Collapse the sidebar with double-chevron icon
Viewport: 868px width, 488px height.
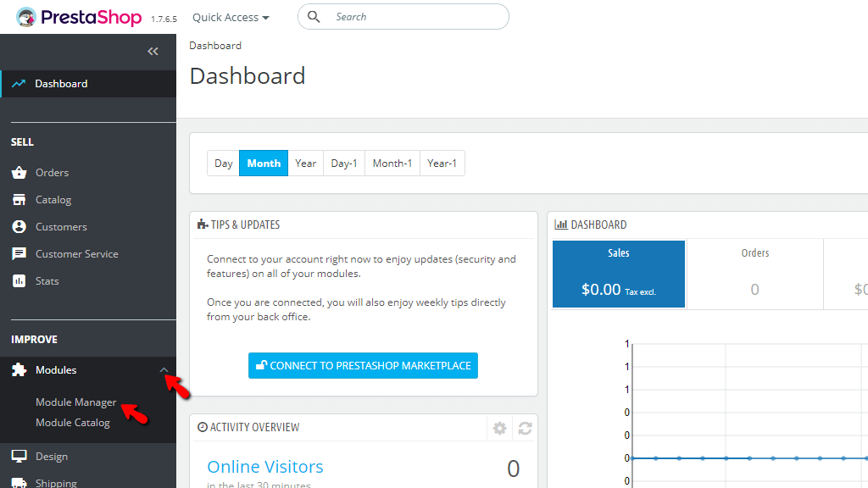tap(153, 52)
